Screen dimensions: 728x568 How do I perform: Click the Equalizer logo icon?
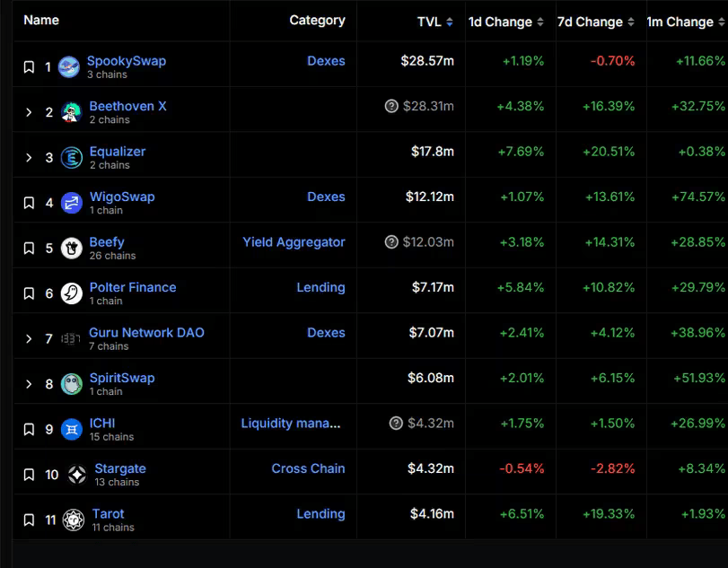coord(72,158)
